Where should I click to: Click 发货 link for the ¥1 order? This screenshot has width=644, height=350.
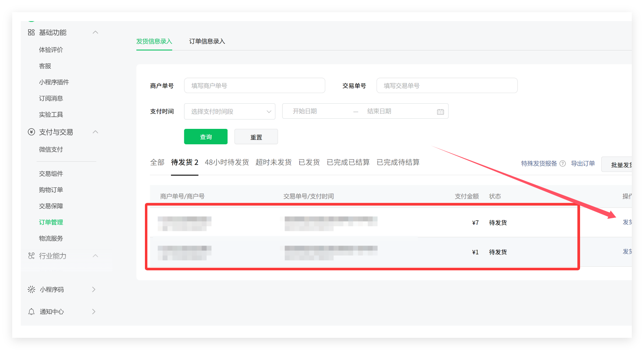627,252
